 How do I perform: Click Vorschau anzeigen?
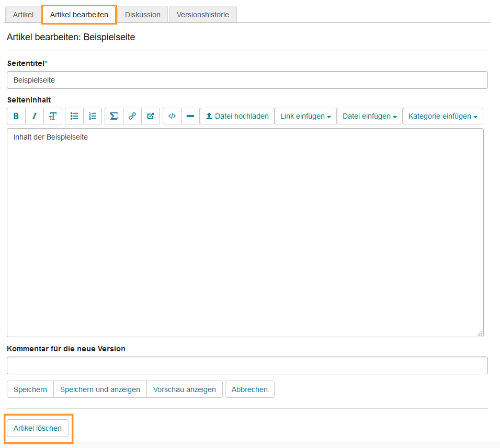pos(184,389)
